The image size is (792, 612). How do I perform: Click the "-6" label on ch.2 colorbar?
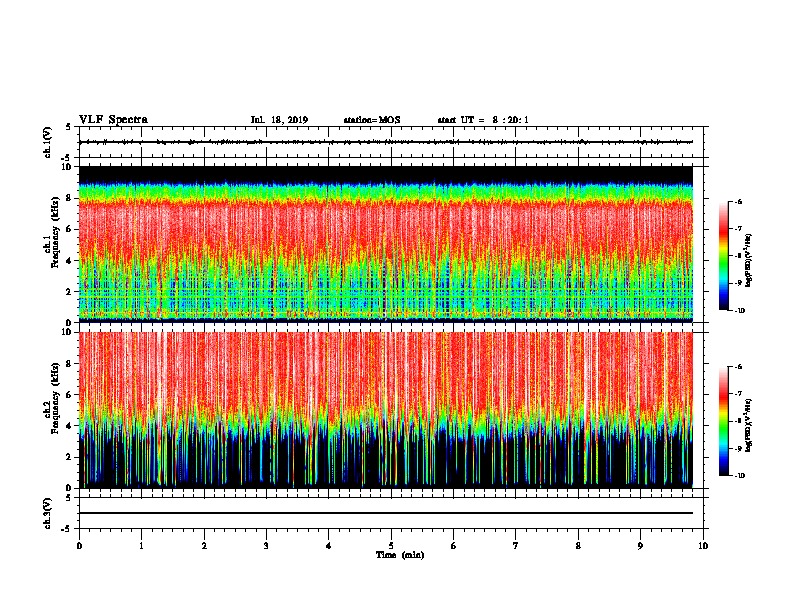[738, 367]
